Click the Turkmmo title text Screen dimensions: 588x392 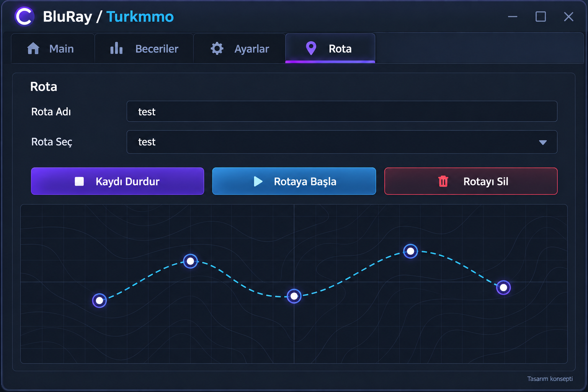coord(140,17)
